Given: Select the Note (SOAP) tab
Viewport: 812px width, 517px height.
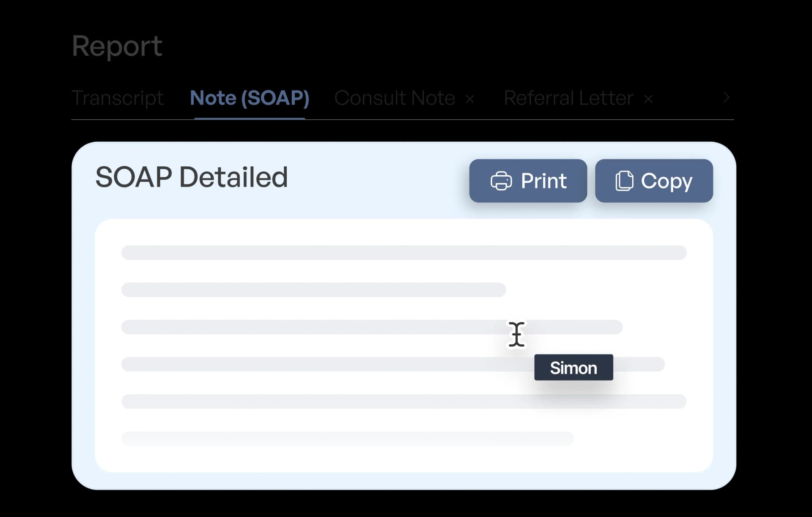Looking at the screenshot, I should click(250, 98).
